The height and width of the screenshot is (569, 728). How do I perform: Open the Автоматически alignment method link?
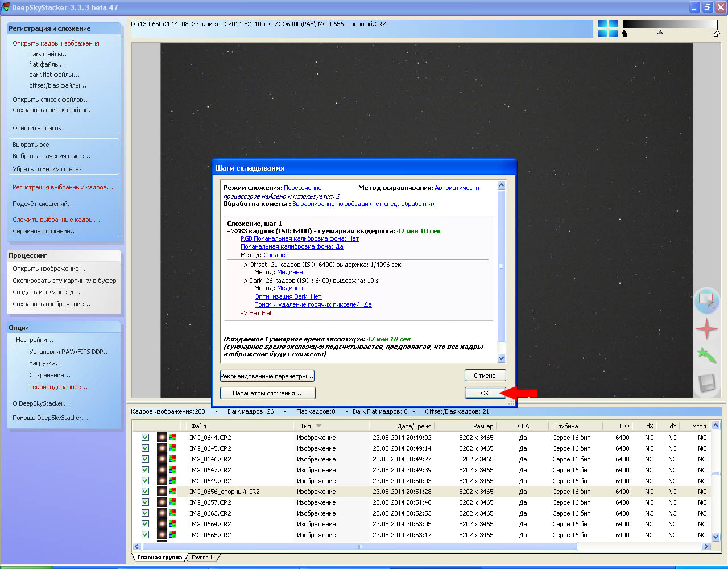(x=457, y=188)
